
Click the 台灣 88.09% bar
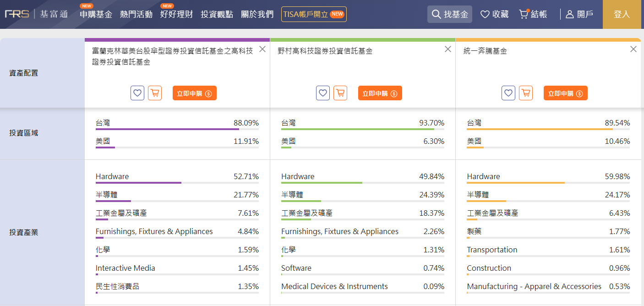177,129
